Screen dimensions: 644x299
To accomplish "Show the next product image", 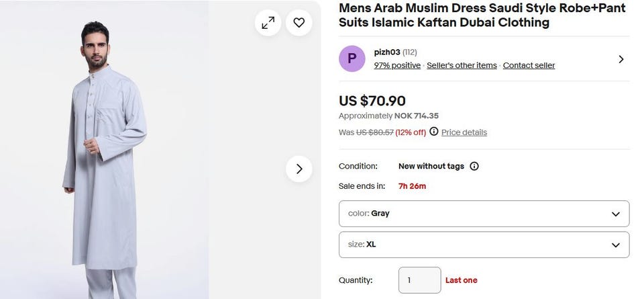I will pos(299,169).
